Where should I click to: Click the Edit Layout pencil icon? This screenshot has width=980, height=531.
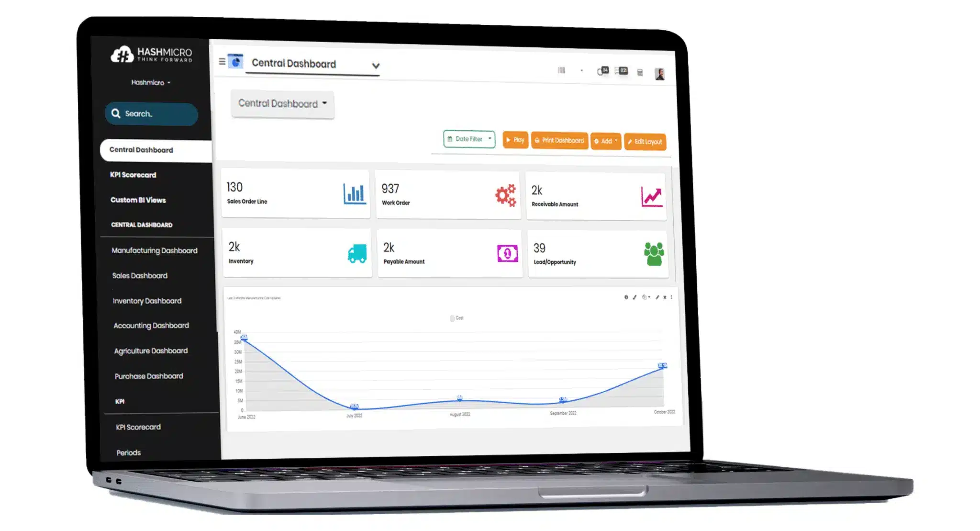631,141
